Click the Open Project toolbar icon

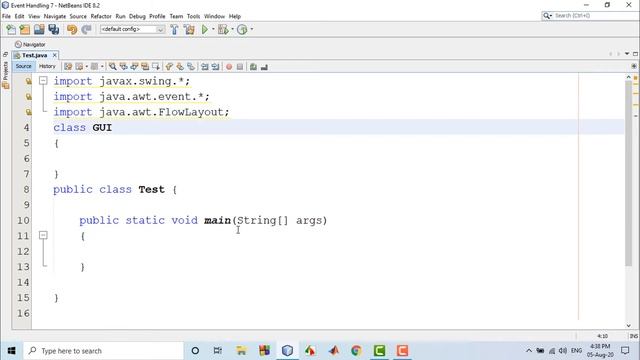click(39, 29)
